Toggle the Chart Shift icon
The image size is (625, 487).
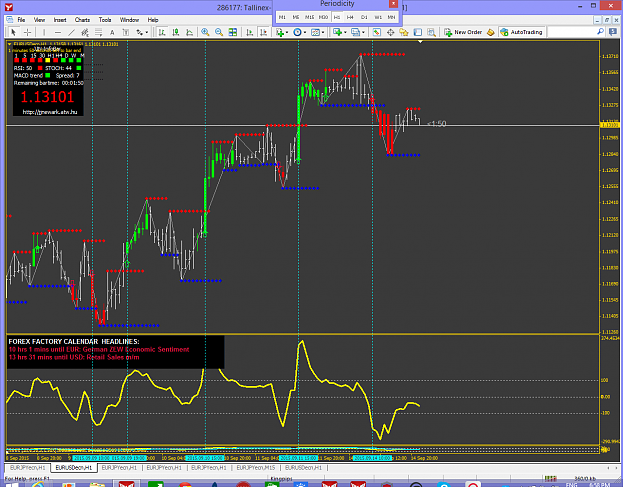click(x=263, y=32)
